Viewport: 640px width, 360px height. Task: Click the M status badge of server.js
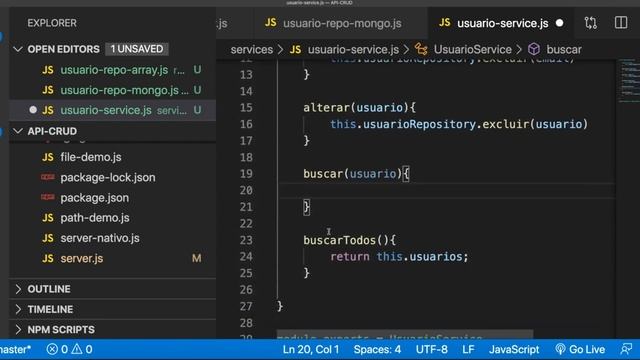pos(196,258)
